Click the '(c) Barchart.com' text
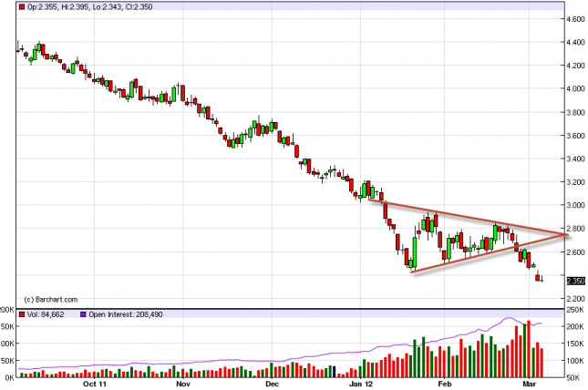588x390 pixels. tap(51, 300)
